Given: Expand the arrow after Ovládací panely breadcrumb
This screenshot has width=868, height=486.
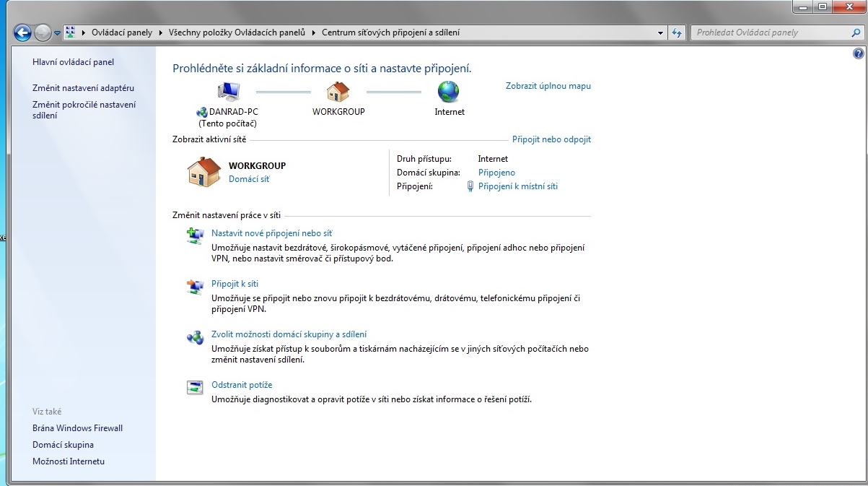Looking at the screenshot, I should click(160, 32).
